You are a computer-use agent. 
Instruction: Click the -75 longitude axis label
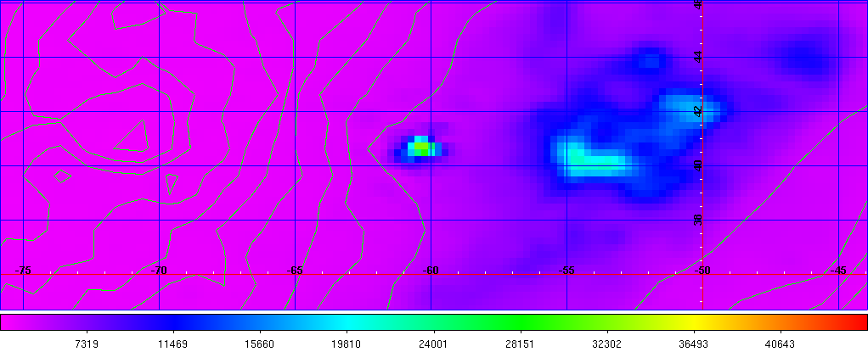(x=24, y=271)
